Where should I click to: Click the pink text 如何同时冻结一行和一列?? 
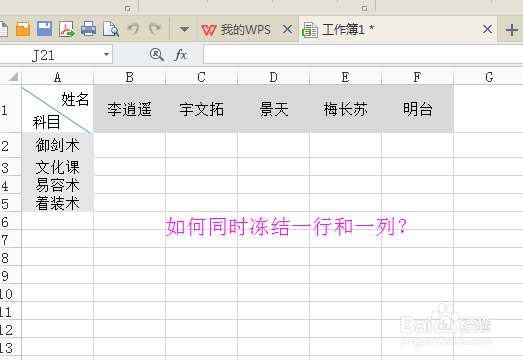pyautogui.click(x=287, y=227)
